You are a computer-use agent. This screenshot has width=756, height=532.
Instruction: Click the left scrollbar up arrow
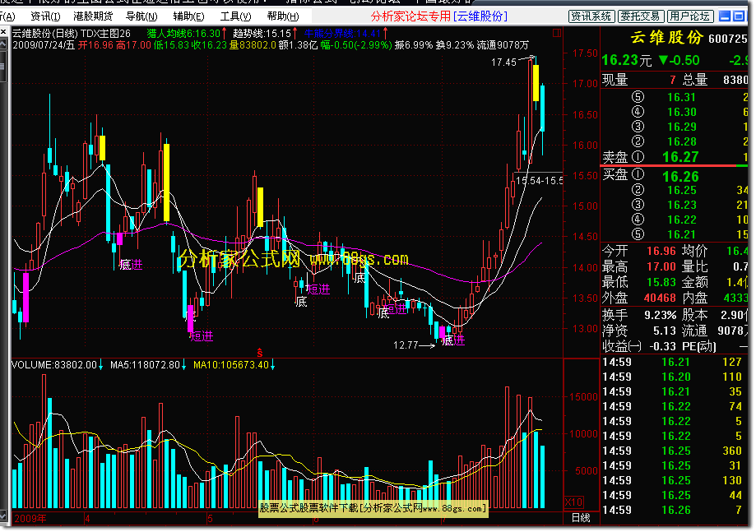tap(3, 44)
